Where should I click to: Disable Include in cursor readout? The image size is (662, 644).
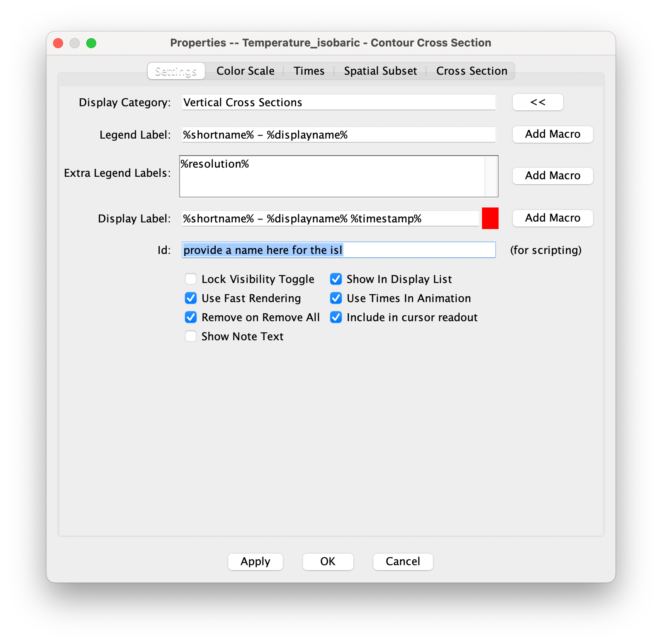tap(336, 317)
